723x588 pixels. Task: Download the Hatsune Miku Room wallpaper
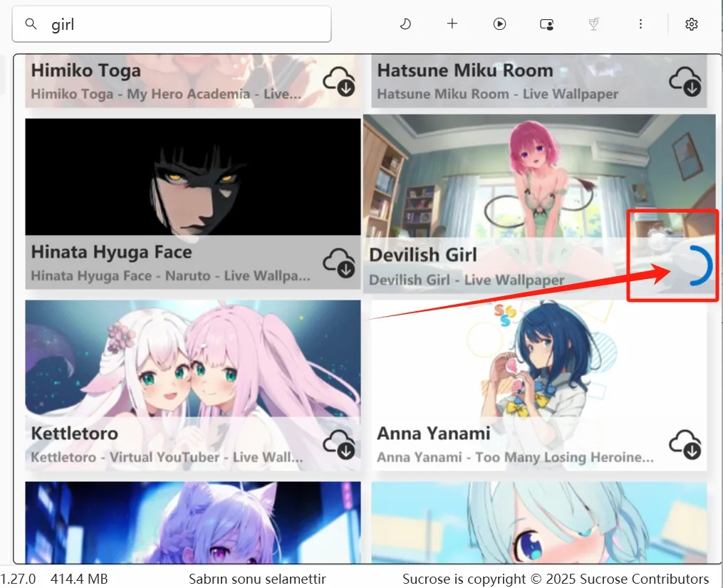point(685,81)
